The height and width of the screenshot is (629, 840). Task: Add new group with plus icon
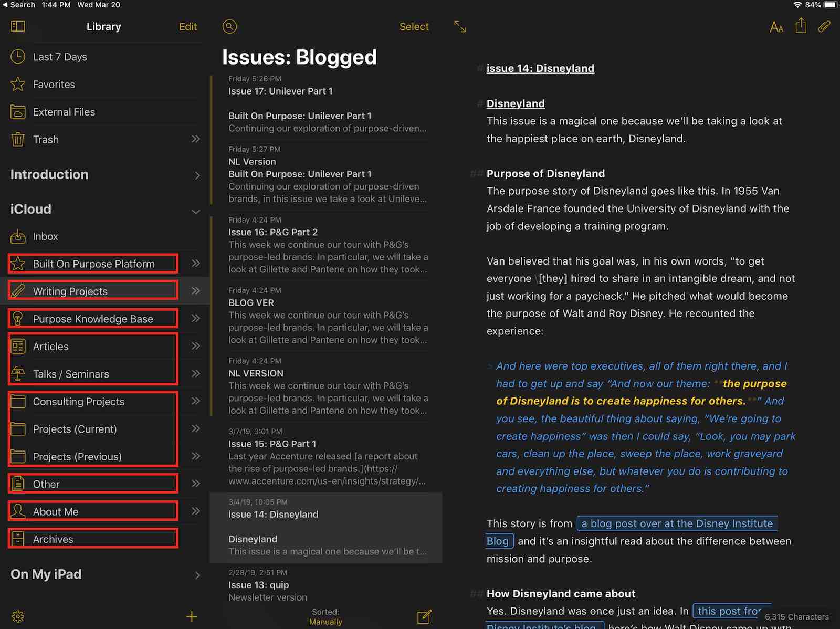coord(192,616)
